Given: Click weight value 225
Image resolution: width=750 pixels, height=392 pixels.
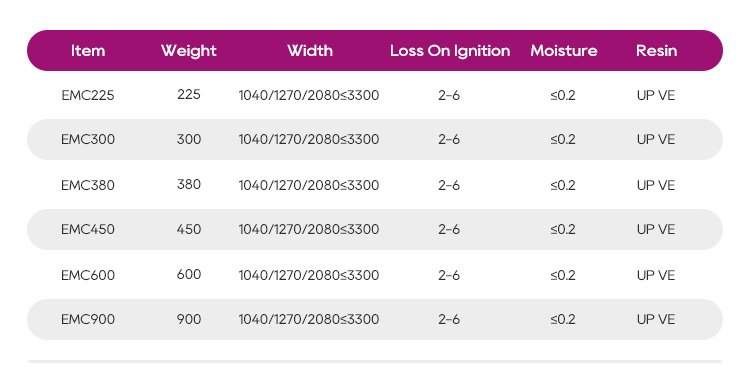Looking at the screenshot, I should pyautogui.click(x=188, y=94).
